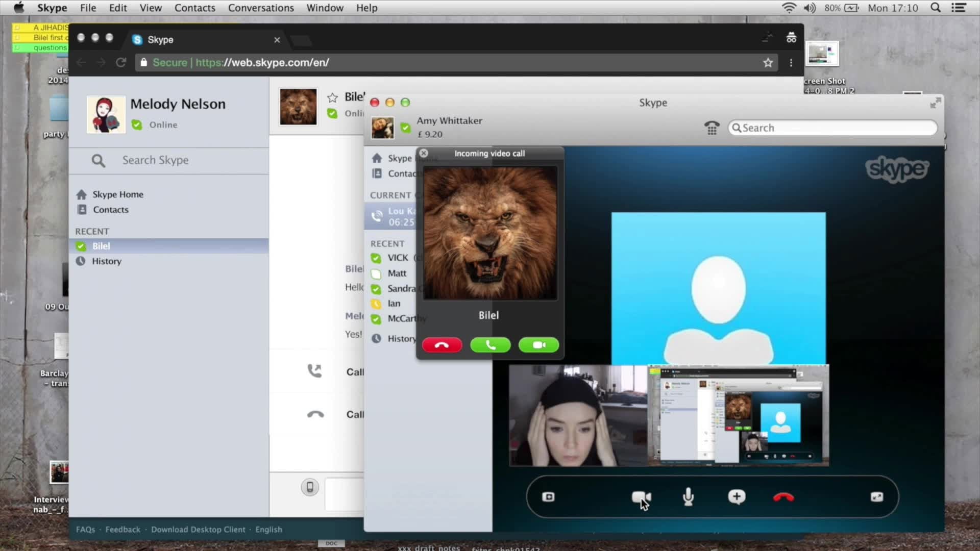Hang up the current call
This screenshot has width=980, height=551.
pyautogui.click(x=783, y=497)
